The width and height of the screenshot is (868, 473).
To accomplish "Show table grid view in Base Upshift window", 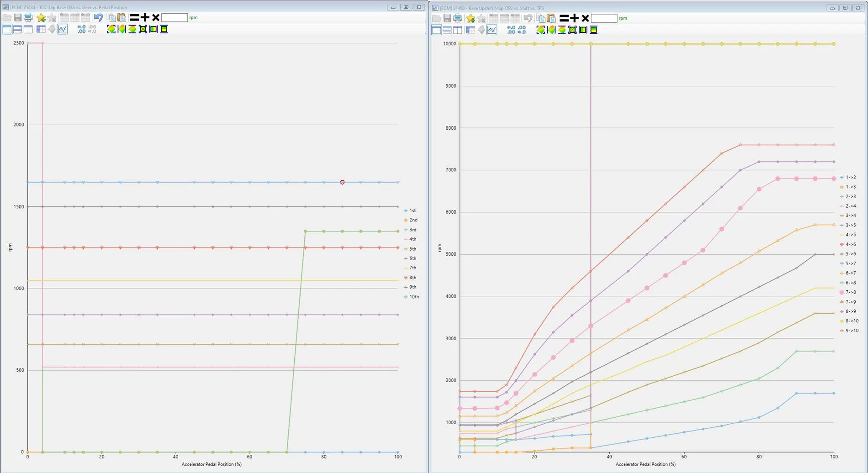I will point(470,30).
